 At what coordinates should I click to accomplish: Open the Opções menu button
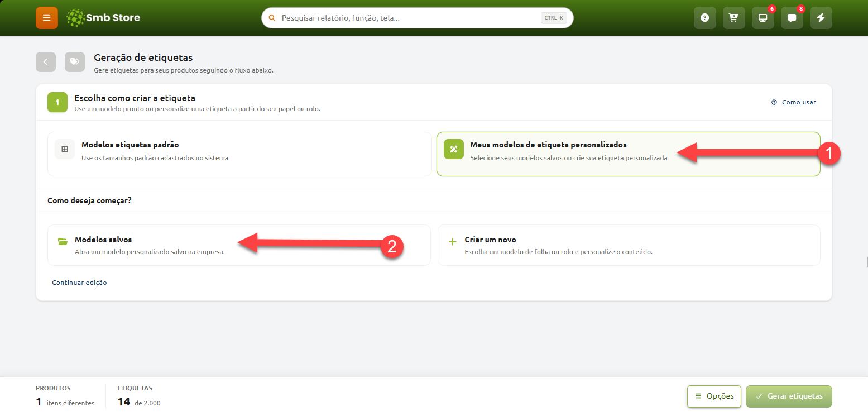(714, 396)
